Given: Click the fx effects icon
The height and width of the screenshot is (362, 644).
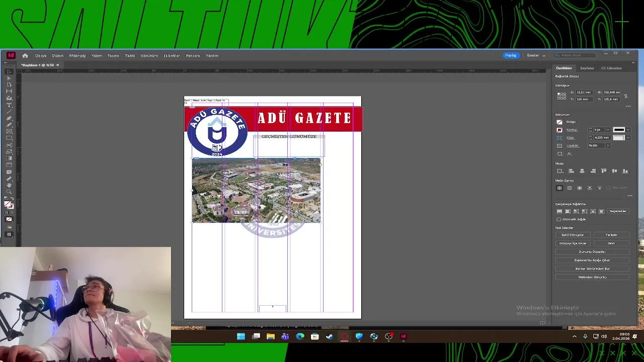Looking at the screenshot, I should [x=570, y=154].
